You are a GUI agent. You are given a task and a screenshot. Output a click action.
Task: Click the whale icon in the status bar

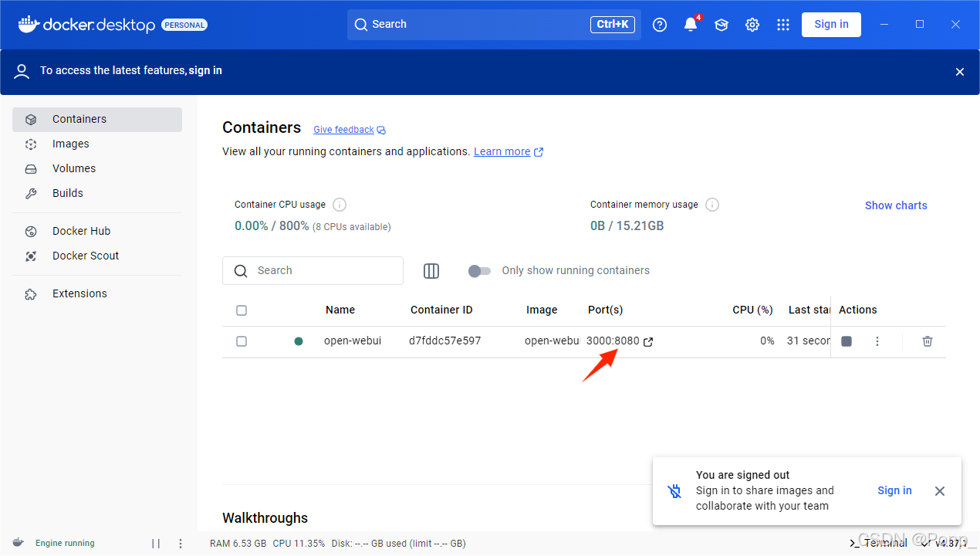19,543
